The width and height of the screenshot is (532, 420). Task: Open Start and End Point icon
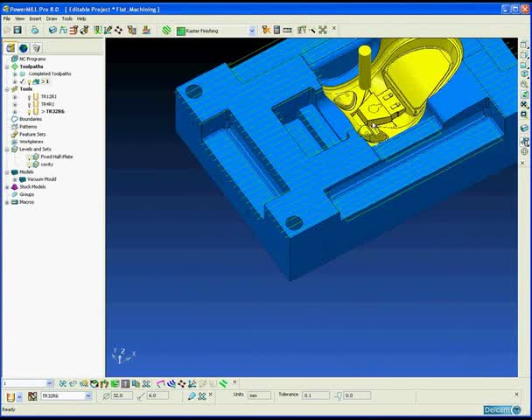[84, 31]
